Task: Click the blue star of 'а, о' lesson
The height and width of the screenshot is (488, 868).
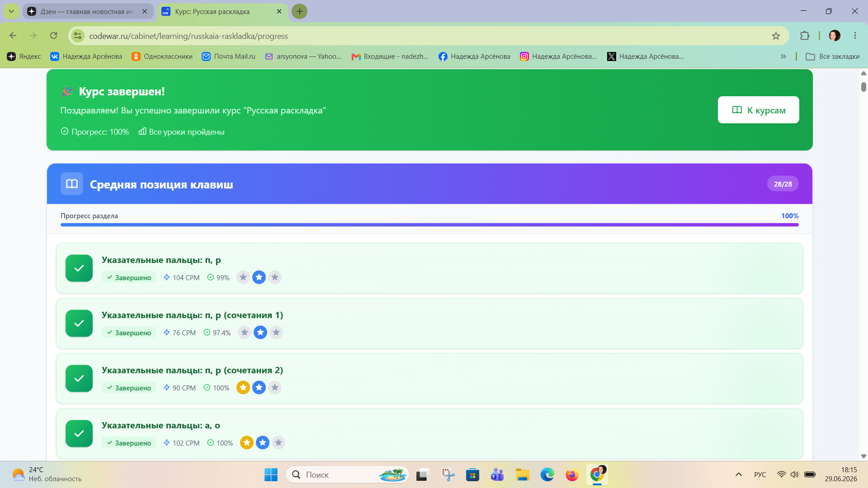Action: pyautogui.click(x=263, y=443)
